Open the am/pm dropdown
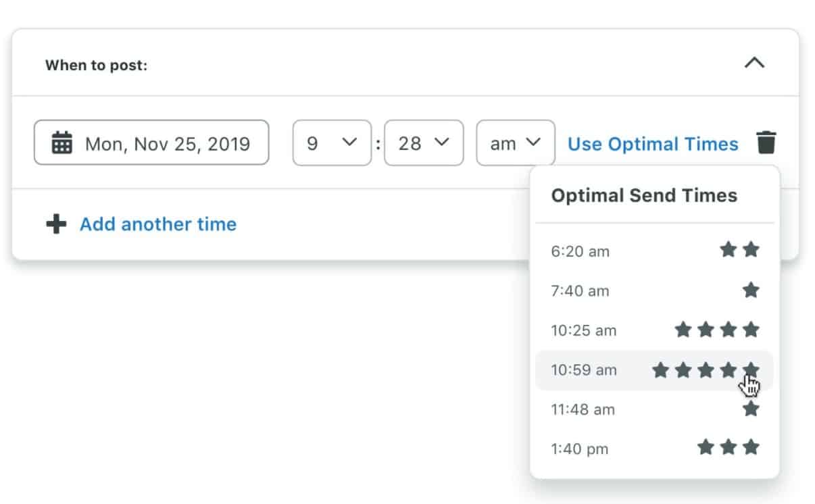The height and width of the screenshot is (504, 815). tap(515, 143)
